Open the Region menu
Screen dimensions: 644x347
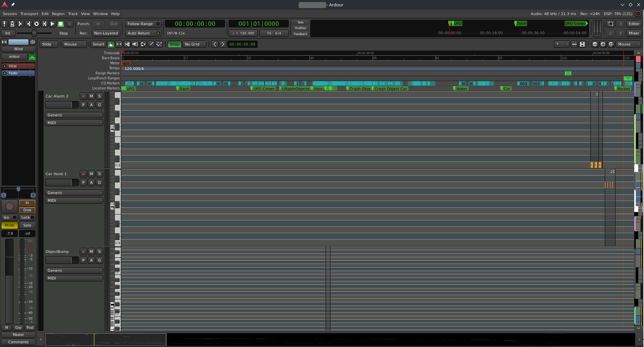58,14
